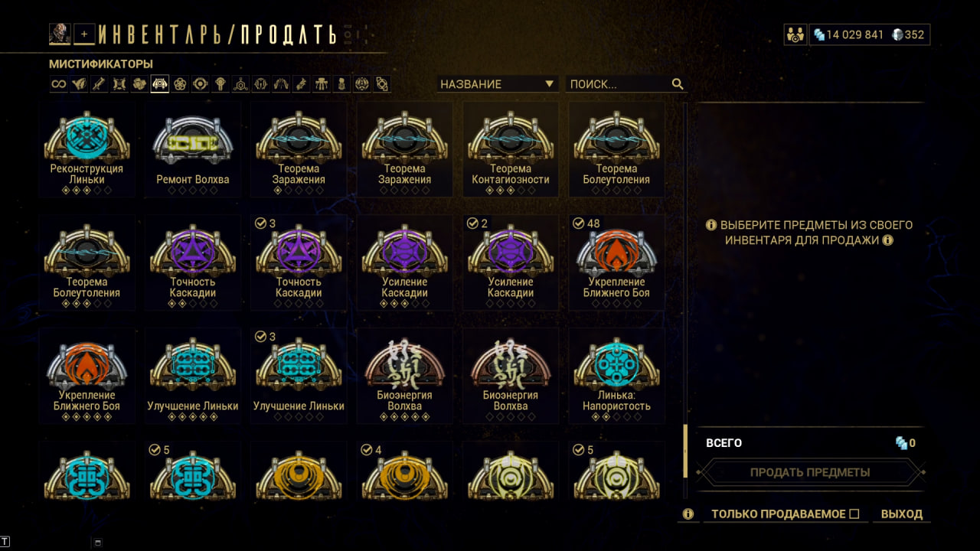This screenshot has width=980, height=551.
Task: Click the info icon beside Только продаваемое
Action: pyautogui.click(x=688, y=514)
